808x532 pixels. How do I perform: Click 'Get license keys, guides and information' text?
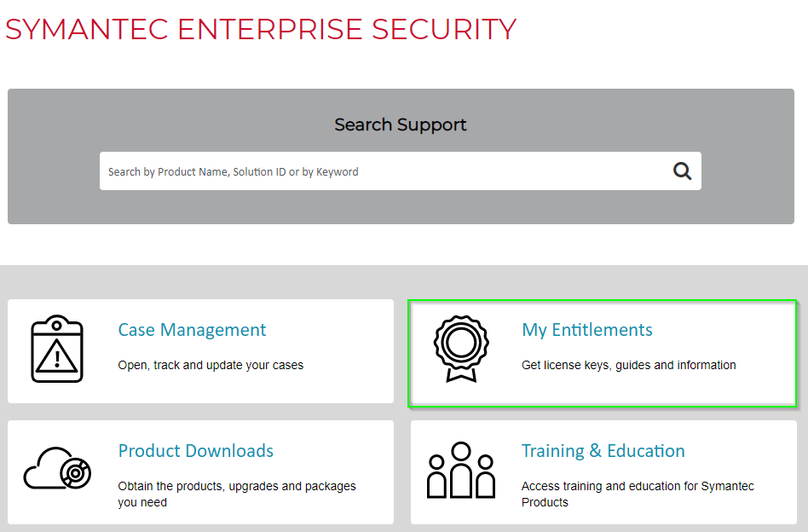pyautogui.click(x=629, y=365)
